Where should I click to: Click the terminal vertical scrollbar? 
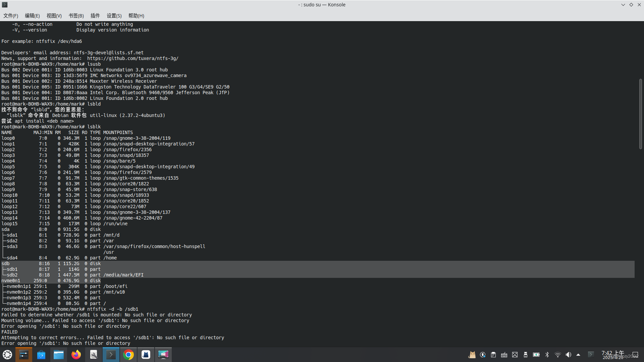coord(640,114)
